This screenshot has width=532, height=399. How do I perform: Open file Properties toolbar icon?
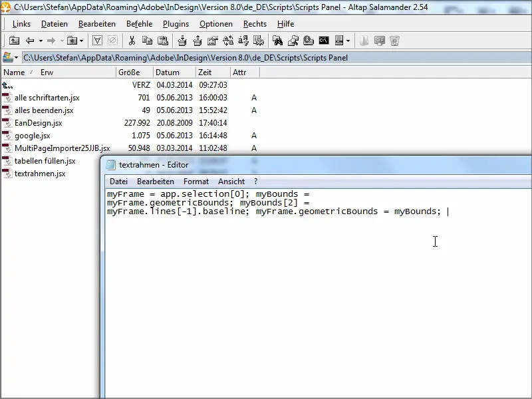(213, 41)
